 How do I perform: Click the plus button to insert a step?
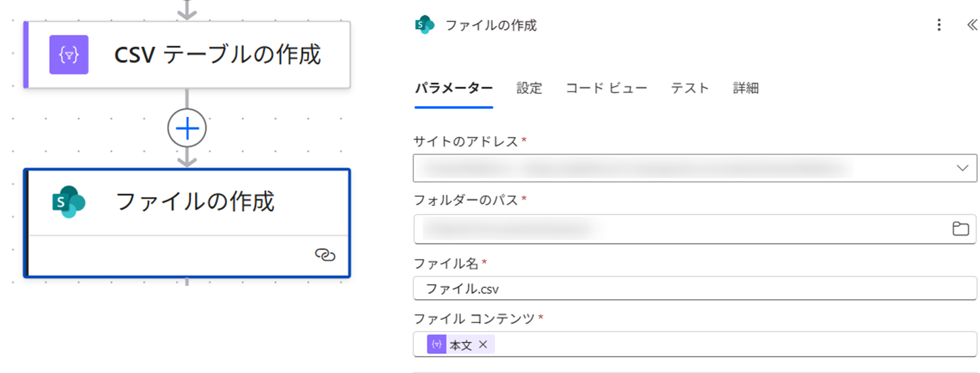pos(187,128)
